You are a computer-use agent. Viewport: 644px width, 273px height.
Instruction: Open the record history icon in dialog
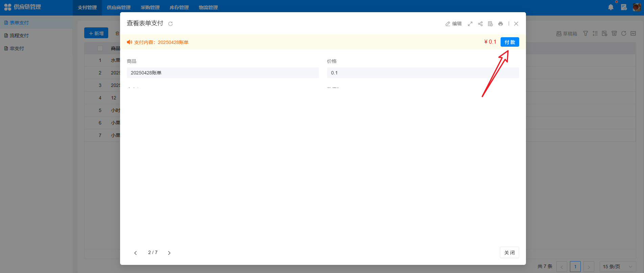490,24
